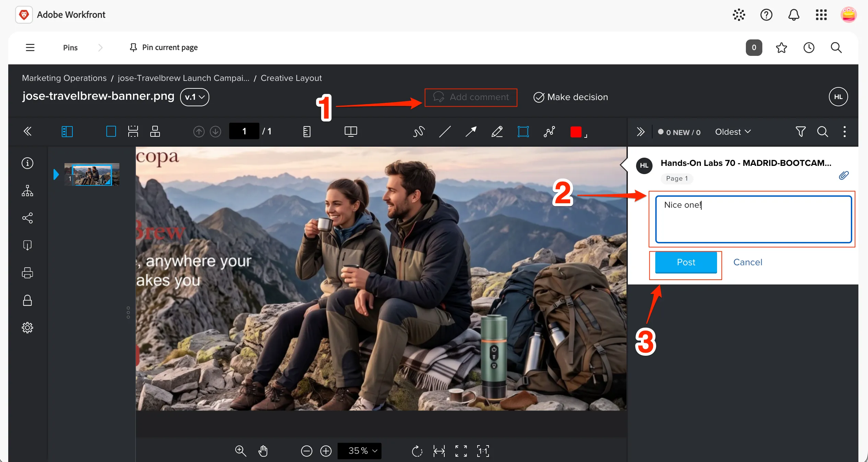Toggle the thumbnails panel button
Screen dimensions: 868x462
67,132
